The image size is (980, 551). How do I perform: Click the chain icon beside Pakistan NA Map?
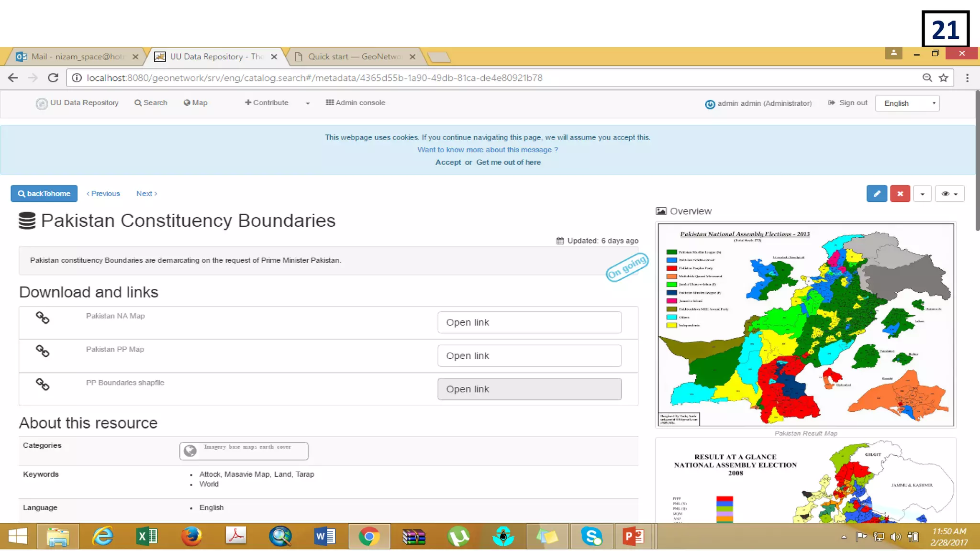coord(43,318)
